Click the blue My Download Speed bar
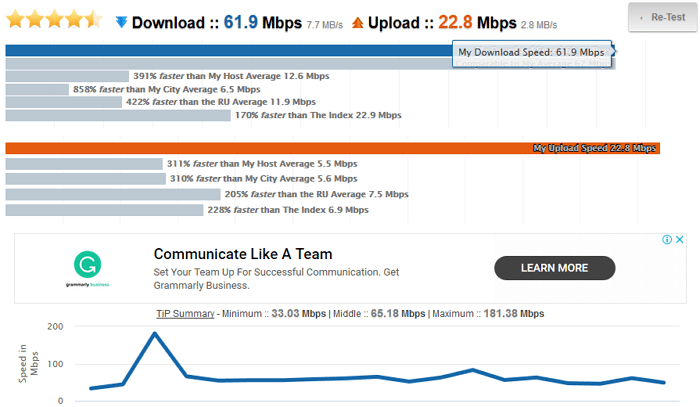The height and width of the screenshot is (407, 700). [228, 50]
